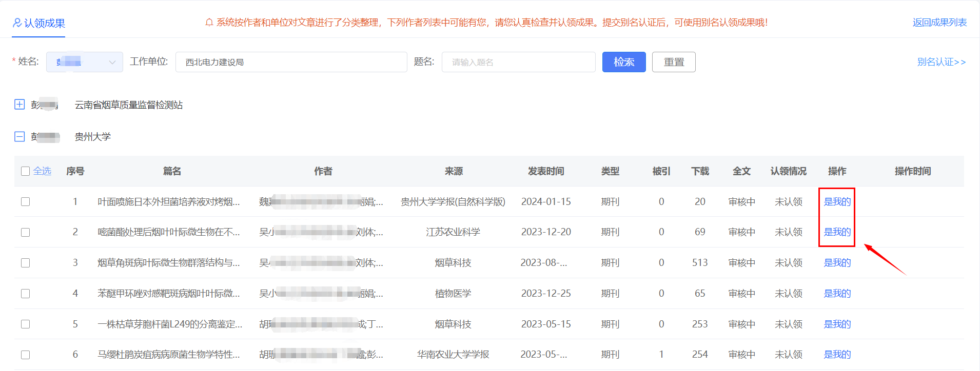This screenshot has width=980, height=371.
Task: Click the user icon beside 认领成果
Action: tap(17, 23)
